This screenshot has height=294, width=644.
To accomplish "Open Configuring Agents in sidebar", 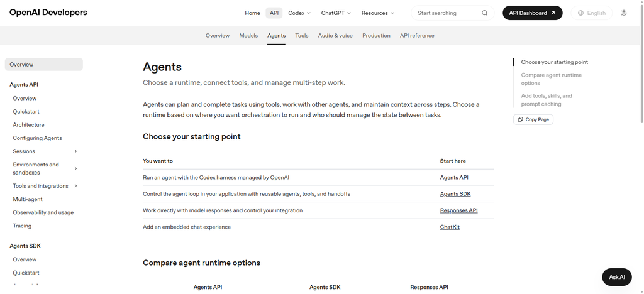I will [x=37, y=138].
